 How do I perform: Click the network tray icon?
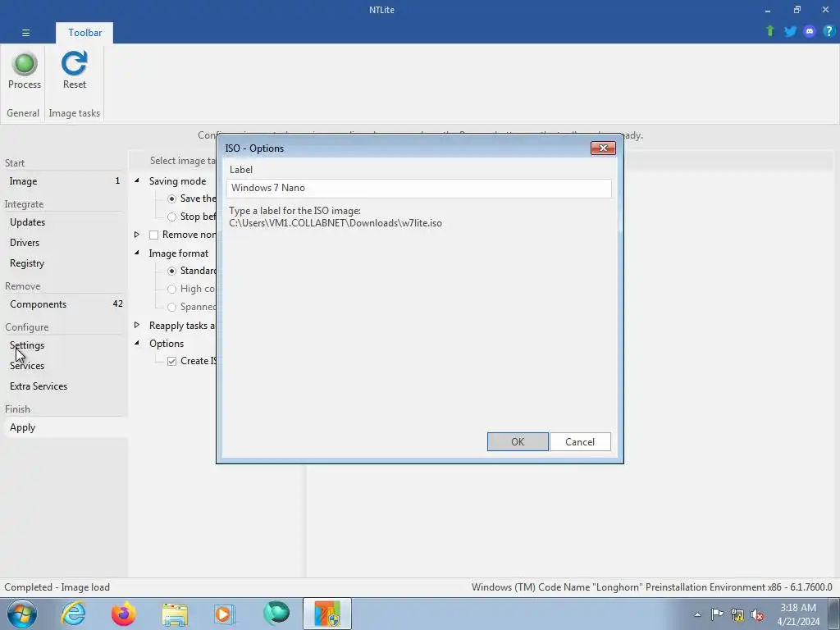pyautogui.click(x=737, y=615)
